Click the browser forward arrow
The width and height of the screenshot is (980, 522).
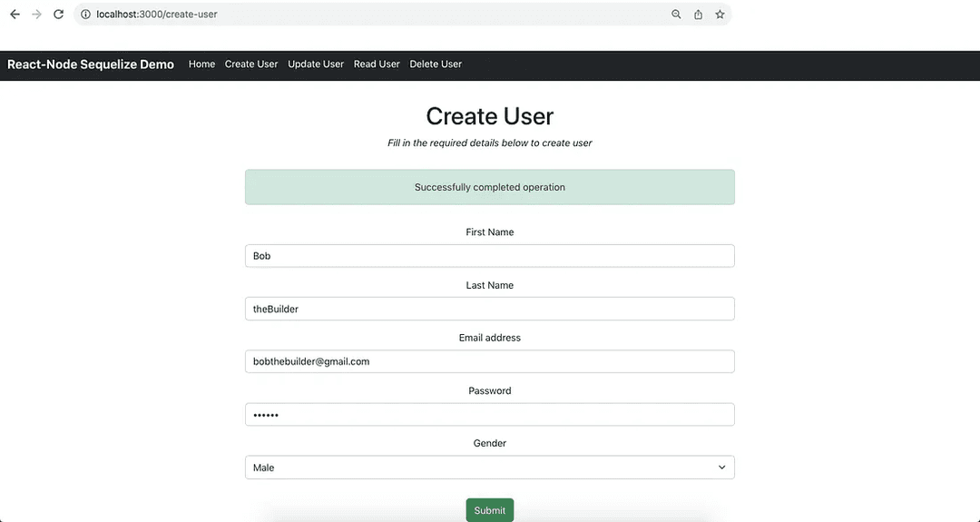pyautogui.click(x=37, y=15)
